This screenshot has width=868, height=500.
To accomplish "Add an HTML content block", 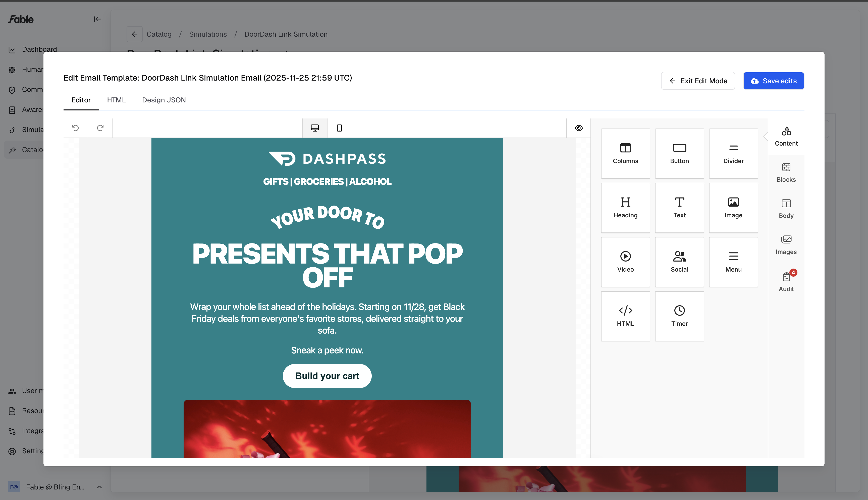I will (625, 316).
